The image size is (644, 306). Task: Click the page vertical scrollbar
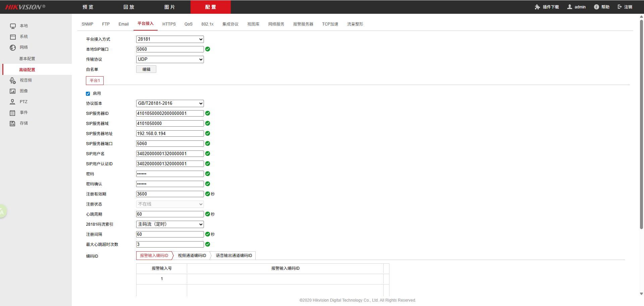click(641, 124)
